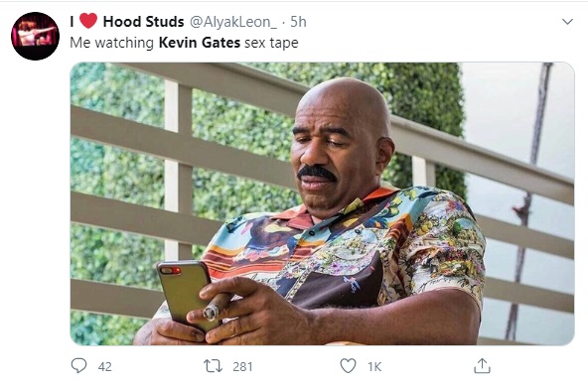Click the phone shown in the photo

184,292
